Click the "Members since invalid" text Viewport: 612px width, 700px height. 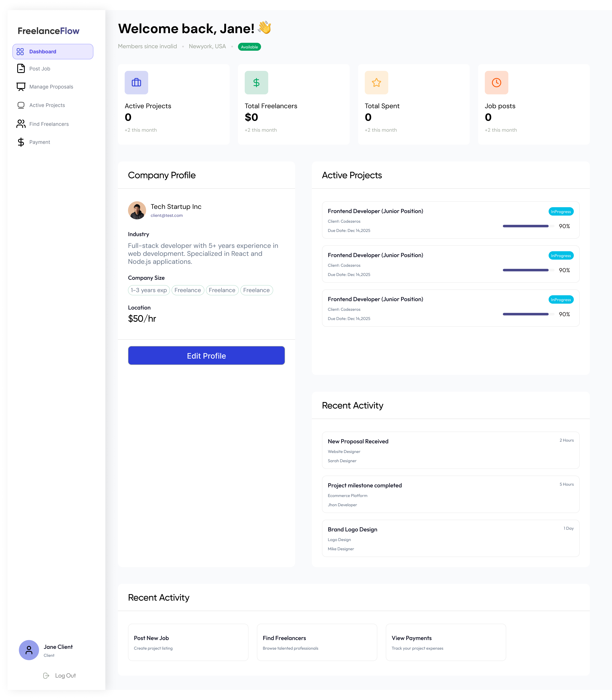(x=148, y=46)
